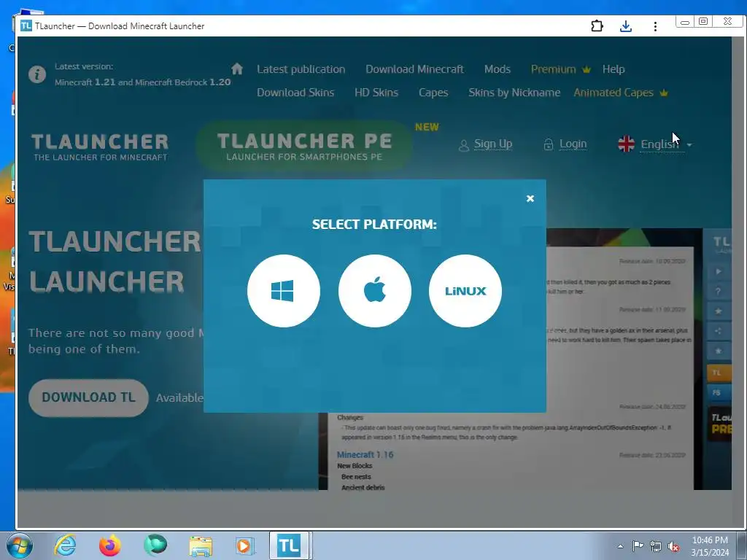
Task: Choose the Apple macOS platform icon
Action: [x=374, y=291]
